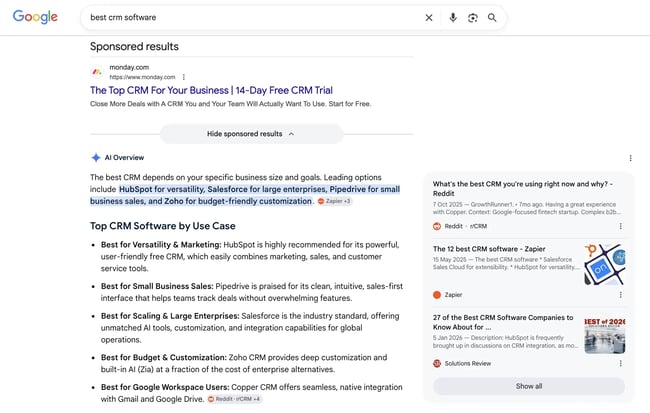Click Best for Small Business Sales bullet

click(252, 292)
